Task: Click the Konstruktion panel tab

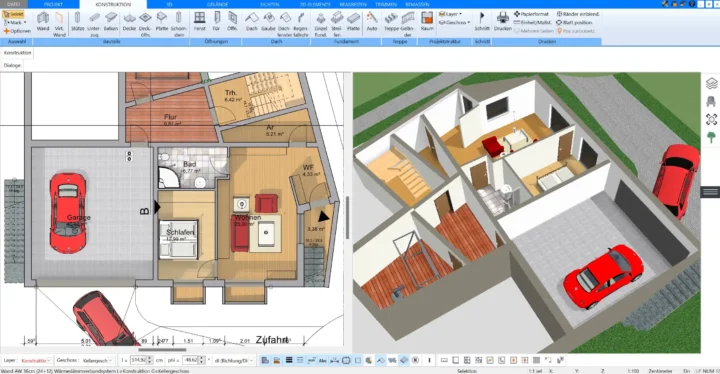Action: [17, 53]
